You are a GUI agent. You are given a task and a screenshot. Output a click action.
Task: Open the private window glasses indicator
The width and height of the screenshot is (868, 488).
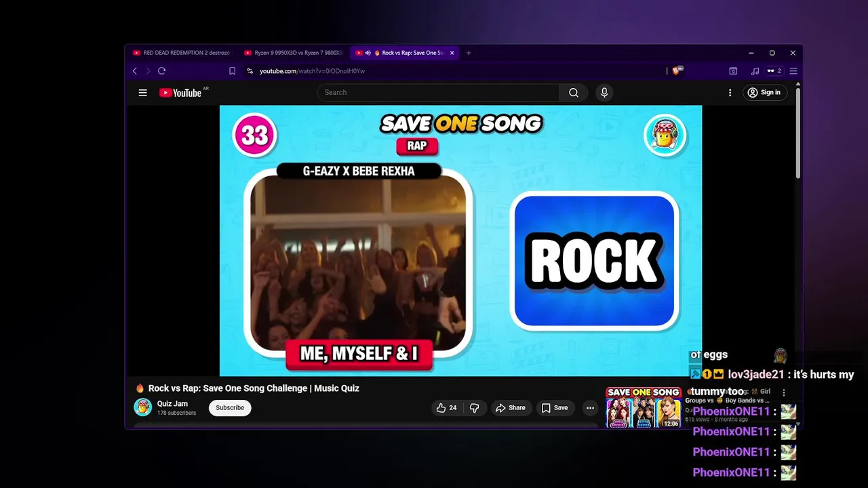pyautogui.click(x=774, y=71)
